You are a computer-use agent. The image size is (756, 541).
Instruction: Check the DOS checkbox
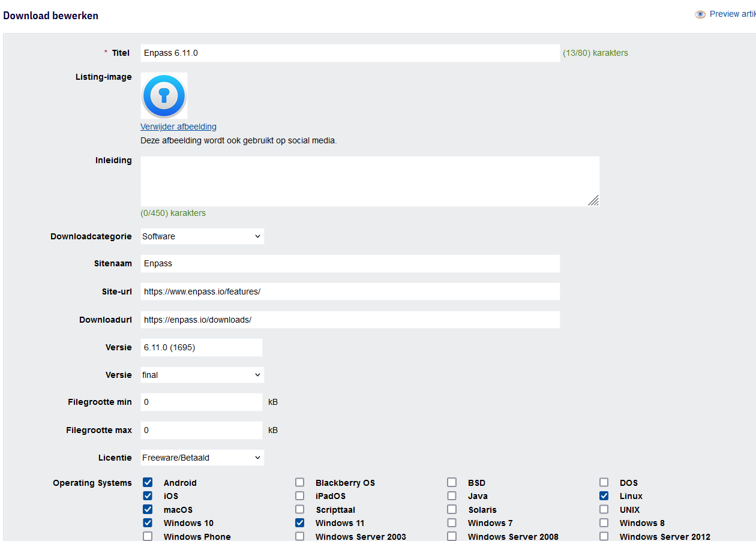604,482
